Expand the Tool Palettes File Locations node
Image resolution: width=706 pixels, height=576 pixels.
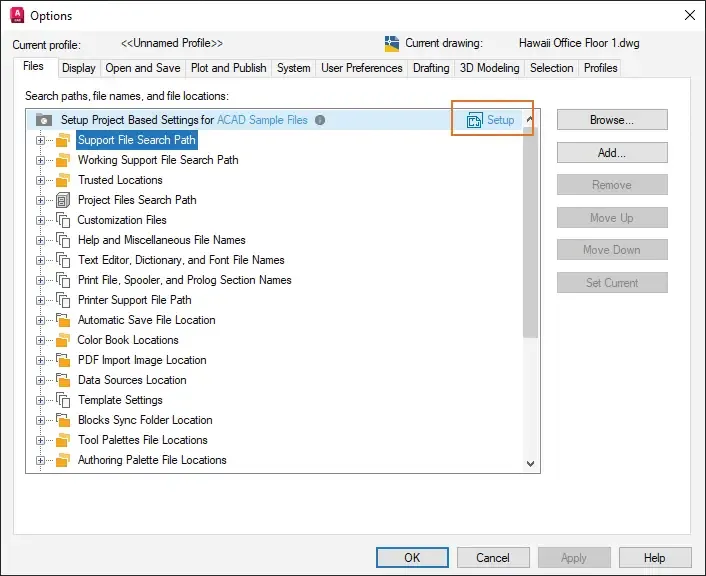(x=40, y=440)
